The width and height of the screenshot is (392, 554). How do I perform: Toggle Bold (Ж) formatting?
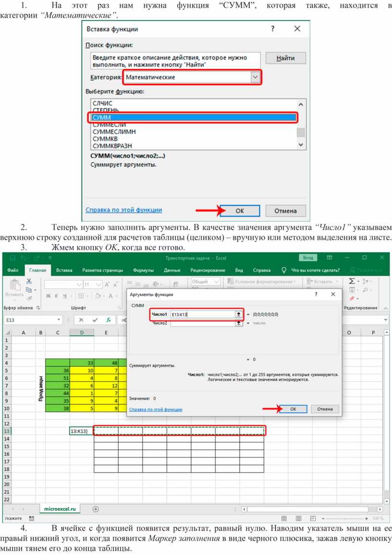48,295
